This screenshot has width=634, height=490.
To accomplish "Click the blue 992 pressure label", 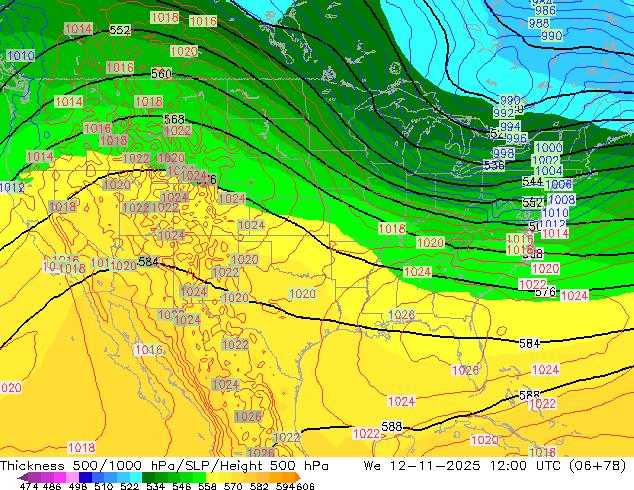I will tap(503, 113).
